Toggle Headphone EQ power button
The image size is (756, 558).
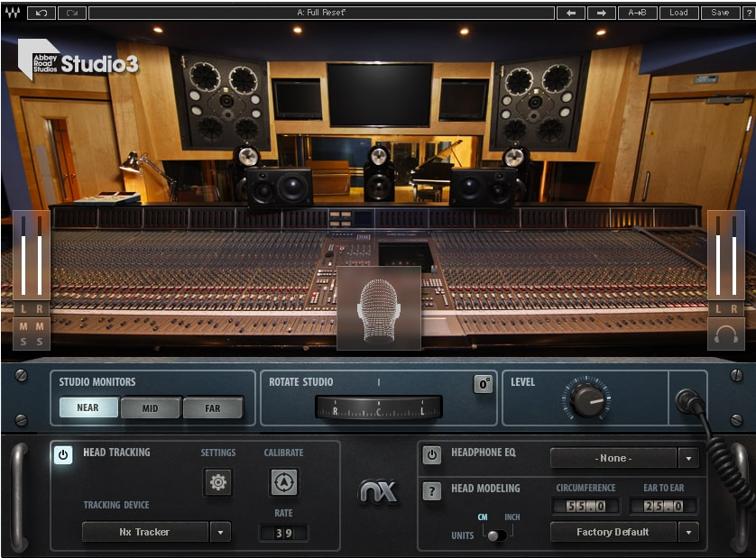[x=431, y=455]
